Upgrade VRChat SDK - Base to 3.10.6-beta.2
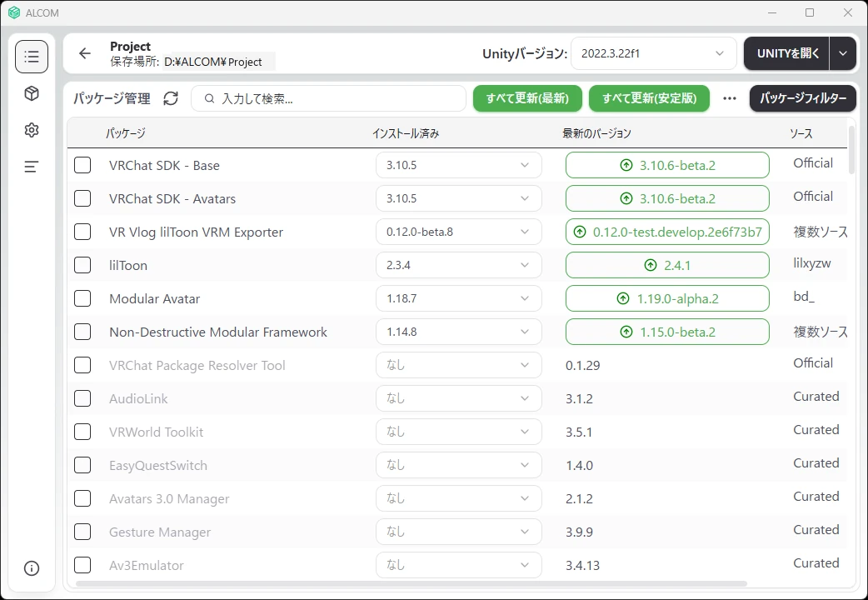Viewport: 868px width, 600px height. point(667,165)
